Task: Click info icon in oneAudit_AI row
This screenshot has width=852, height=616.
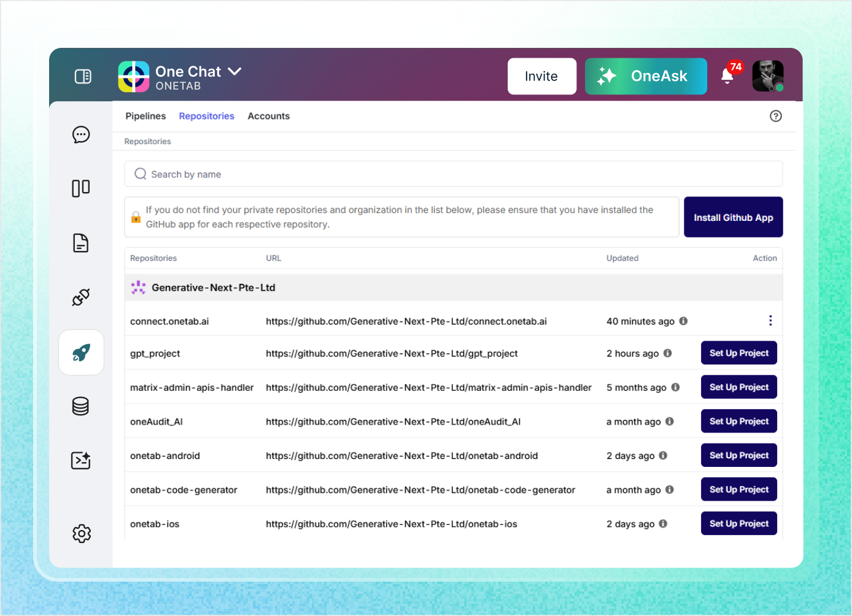Action: click(670, 422)
